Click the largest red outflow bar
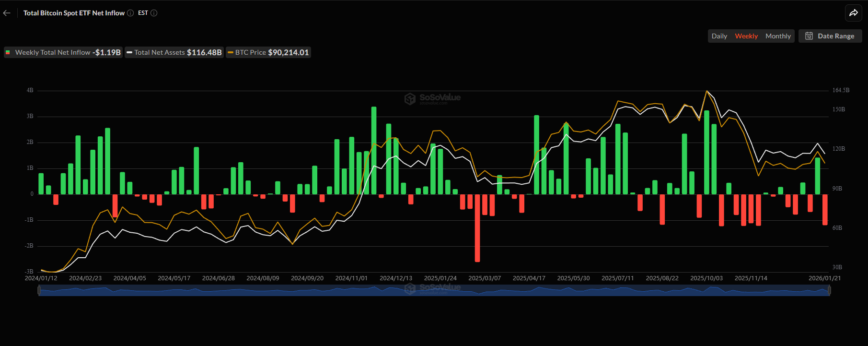This screenshot has width=868, height=346. [x=477, y=228]
